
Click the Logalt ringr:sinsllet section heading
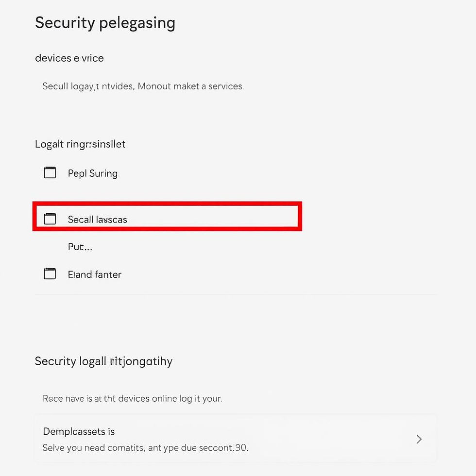click(x=80, y=144)
